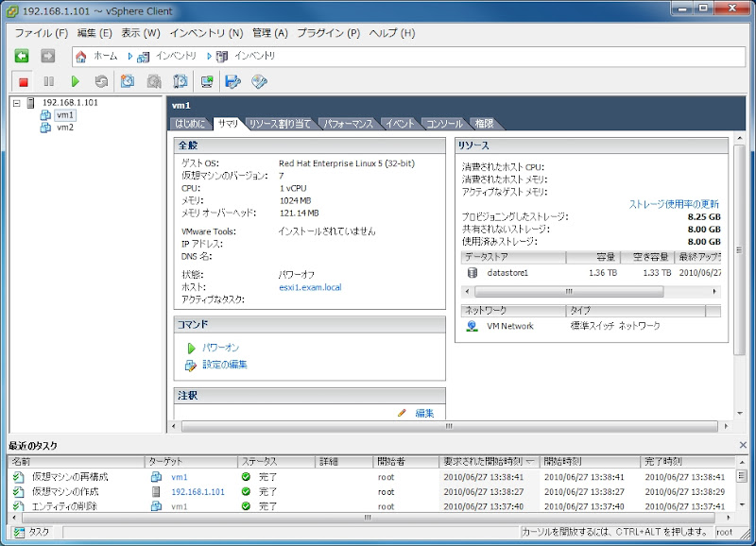The width and height of the screenshot is (756, 546).
Task: Open the 表示 (W) menu
Action: tap(140, 33)
